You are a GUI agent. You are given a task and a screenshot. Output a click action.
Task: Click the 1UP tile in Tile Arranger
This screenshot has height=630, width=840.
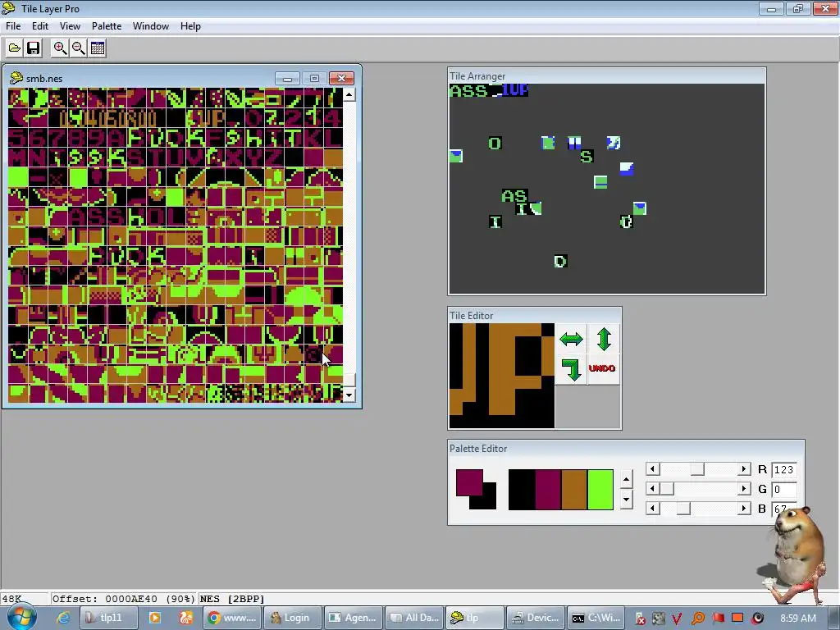[515, 90]
